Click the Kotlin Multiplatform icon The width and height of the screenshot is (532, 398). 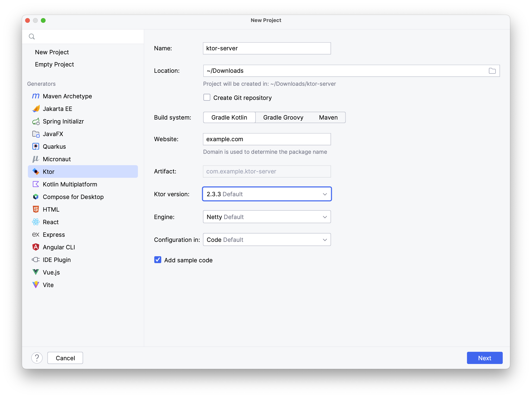pos(36,184)
